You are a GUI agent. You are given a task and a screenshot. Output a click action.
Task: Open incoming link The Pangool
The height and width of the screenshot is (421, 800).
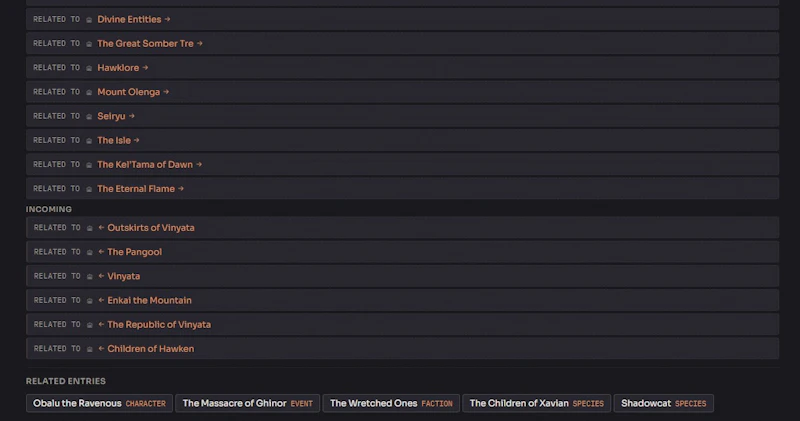coord(130,252)
